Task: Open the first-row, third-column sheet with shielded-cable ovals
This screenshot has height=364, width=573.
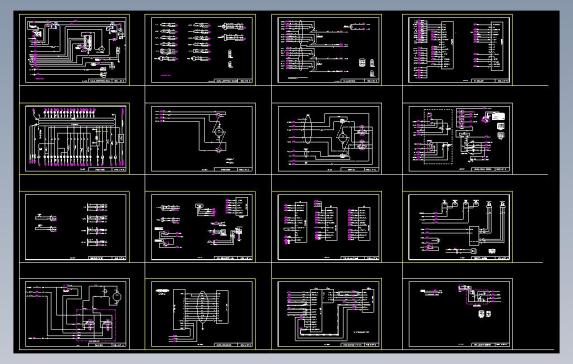Action: point(327,50)
